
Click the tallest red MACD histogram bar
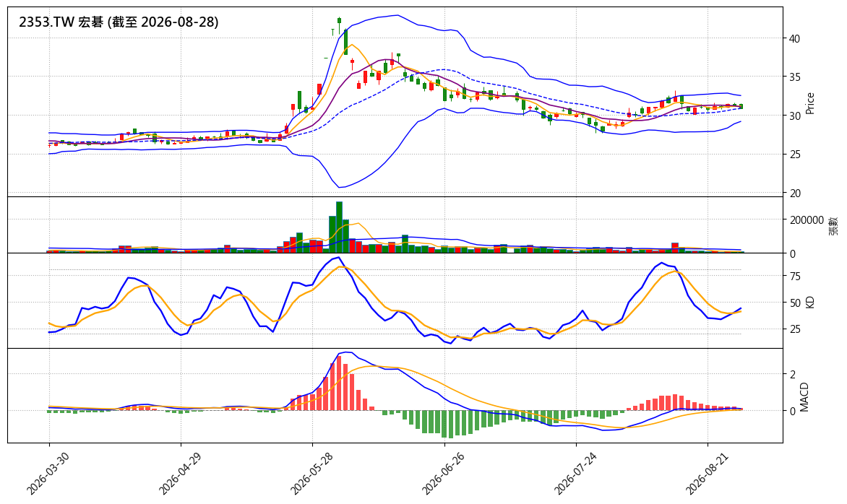[339, 383]
